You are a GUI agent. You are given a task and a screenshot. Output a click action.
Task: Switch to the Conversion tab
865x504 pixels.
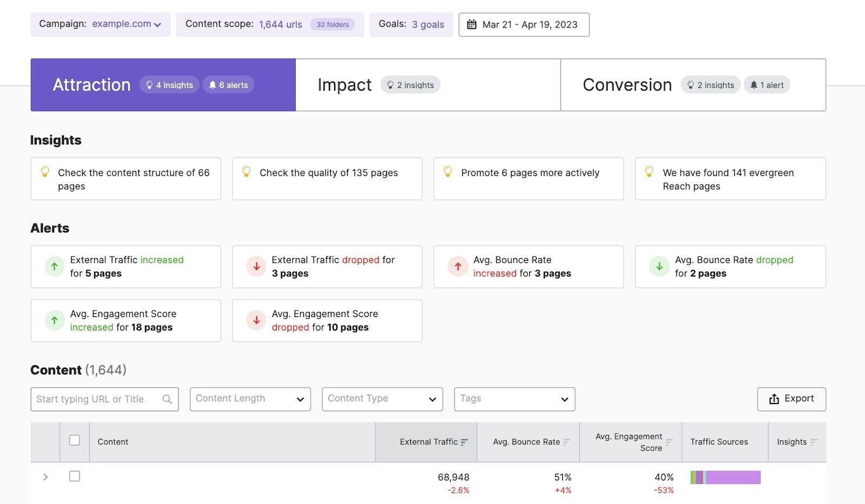[x=627, y=84]
